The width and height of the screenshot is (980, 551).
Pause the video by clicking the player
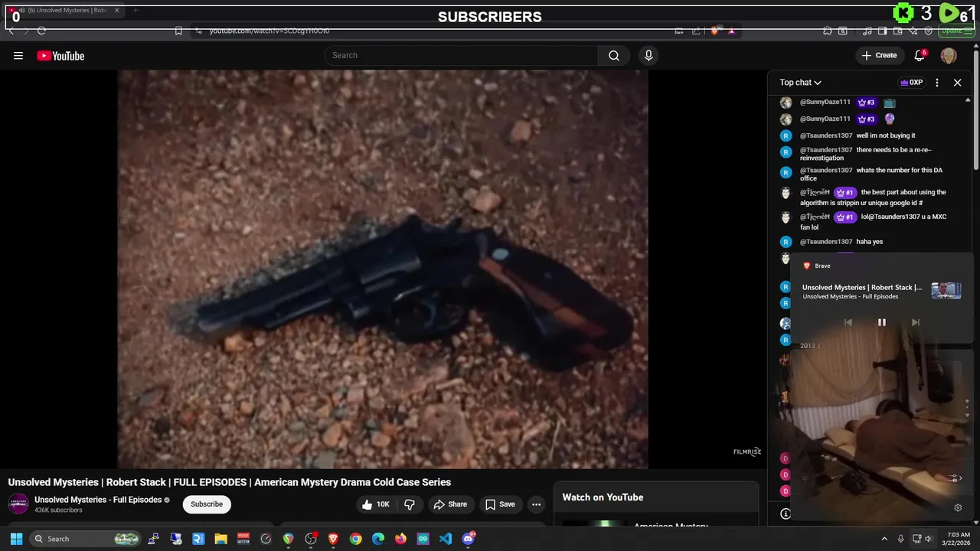[x=383, y=269]
